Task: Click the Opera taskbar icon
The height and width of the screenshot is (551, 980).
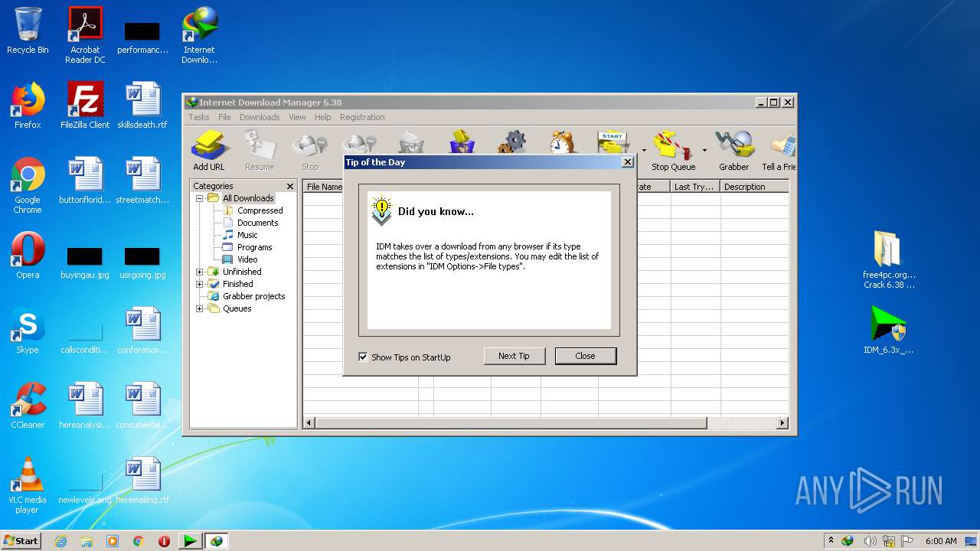Action: (x=164, y=541)
